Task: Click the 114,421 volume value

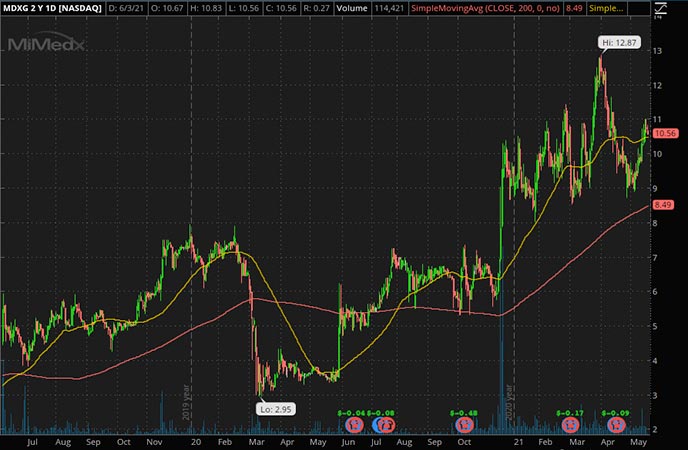Action: [389, 8]
